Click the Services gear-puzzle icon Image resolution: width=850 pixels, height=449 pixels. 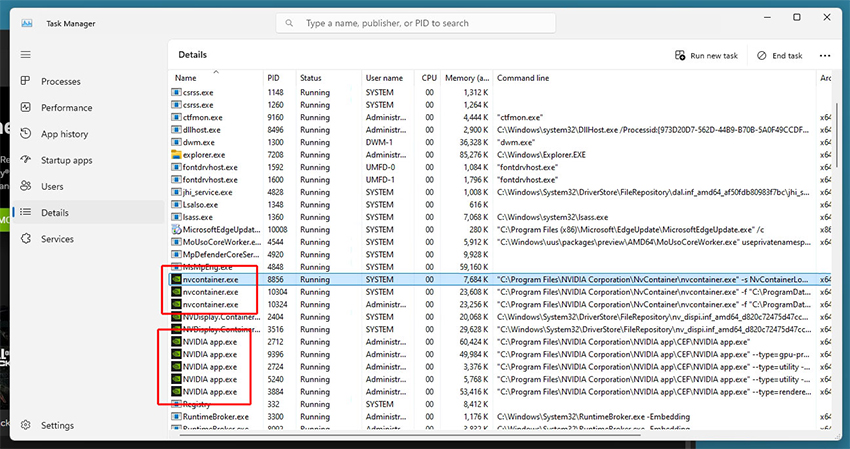pos(25,239)
